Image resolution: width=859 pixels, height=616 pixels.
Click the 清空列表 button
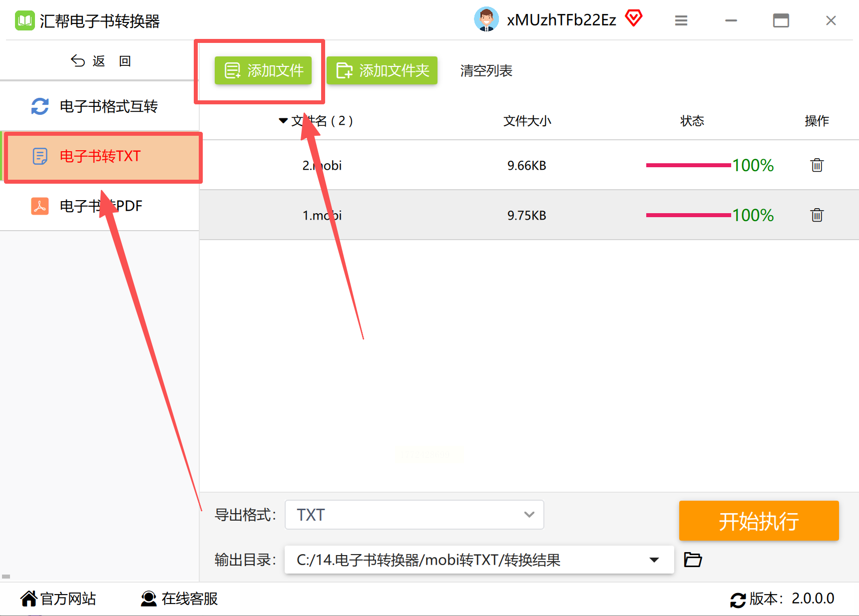486,71
